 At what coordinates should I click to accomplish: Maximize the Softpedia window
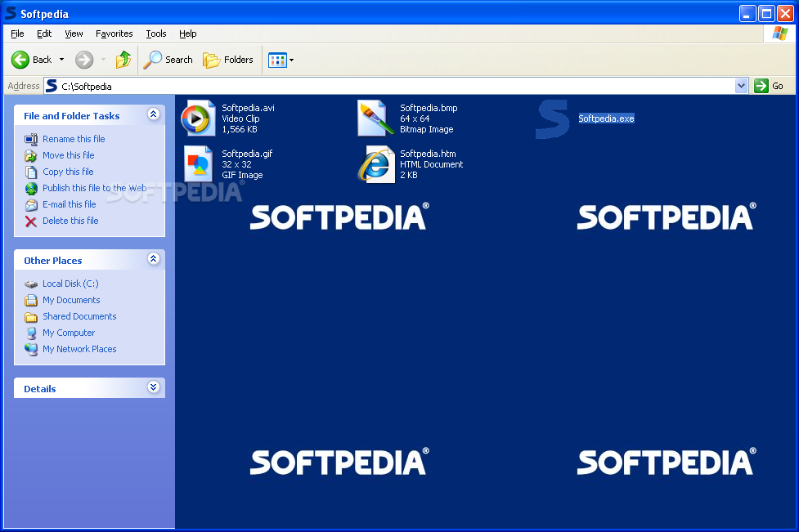[766, 14]
